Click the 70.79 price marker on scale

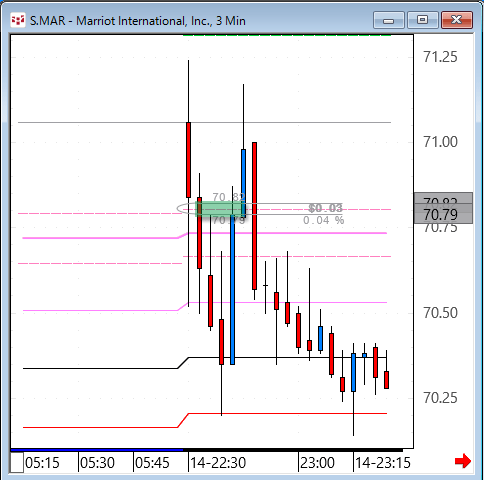[x=443, y=214]
